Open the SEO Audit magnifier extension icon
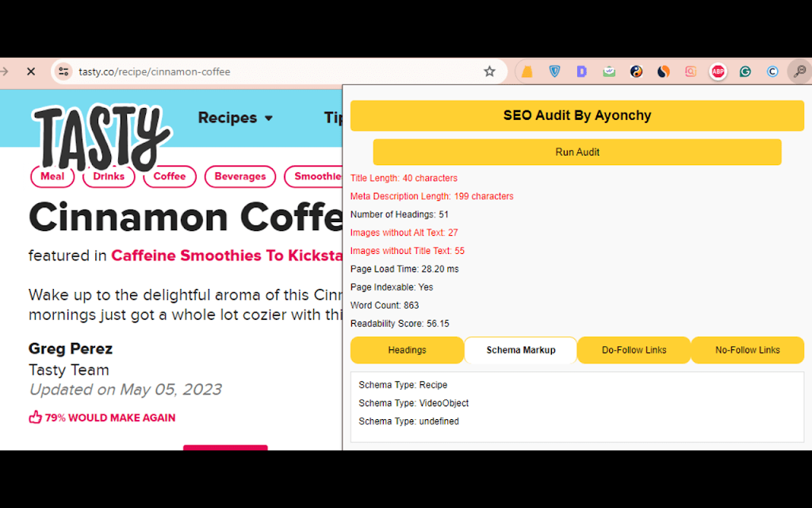812x508 pixels. coord(799,71)
